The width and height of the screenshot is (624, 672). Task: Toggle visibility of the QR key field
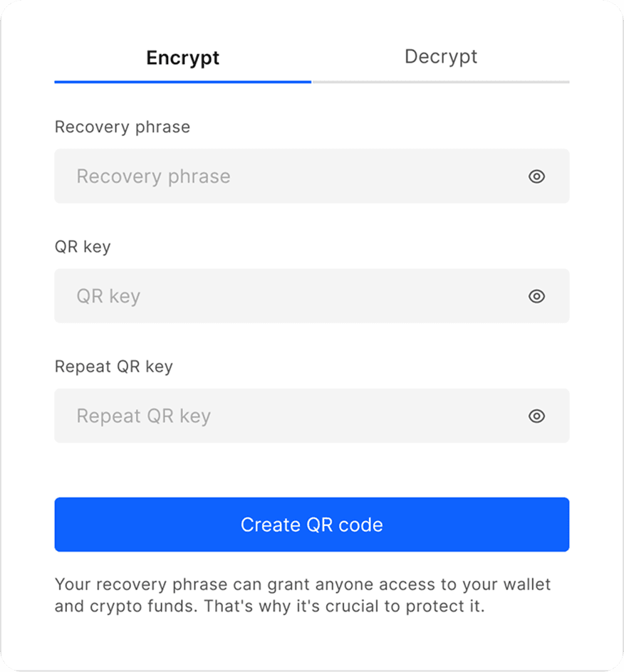click(x=536, y=296)
